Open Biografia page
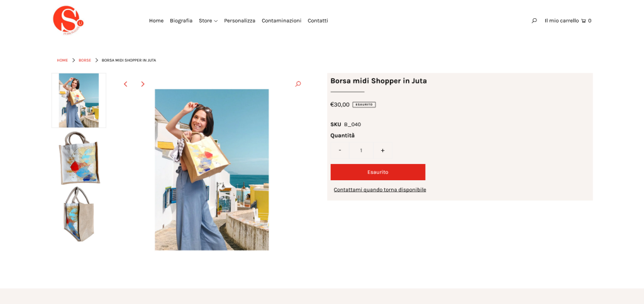Screen dimensions: 644x304 click(x=181, y=21)
